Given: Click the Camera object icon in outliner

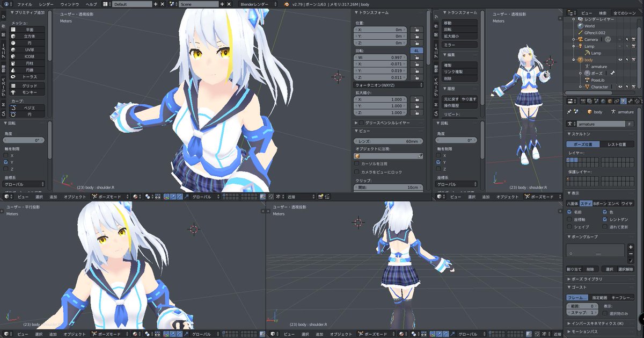Looking at the screenshot, I should click(x=580, y=39).
